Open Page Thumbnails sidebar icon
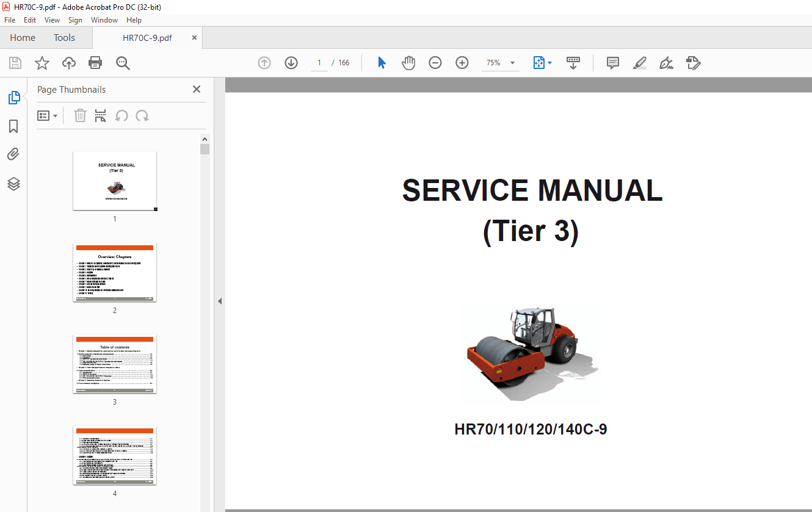 tap(13, 98)
